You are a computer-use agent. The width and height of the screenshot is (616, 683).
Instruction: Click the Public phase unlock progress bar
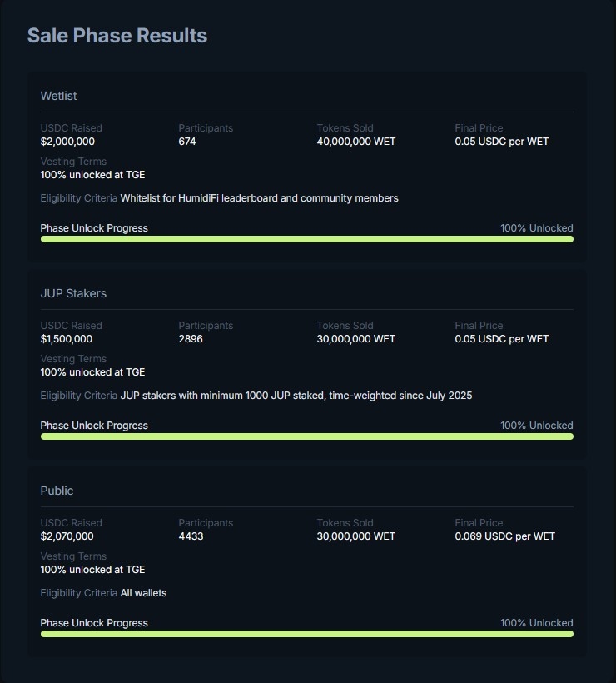306,634
